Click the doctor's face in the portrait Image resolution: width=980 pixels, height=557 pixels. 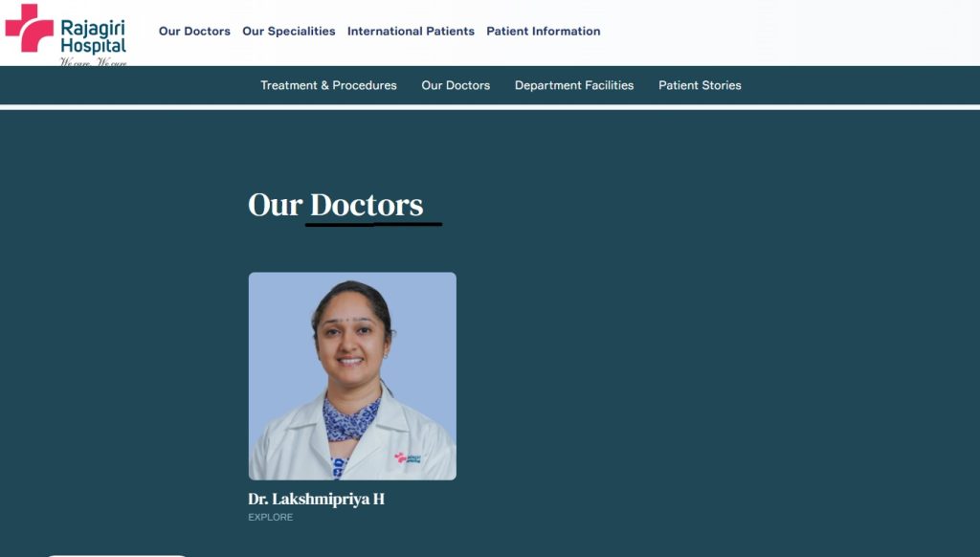[x=350, y=340]
